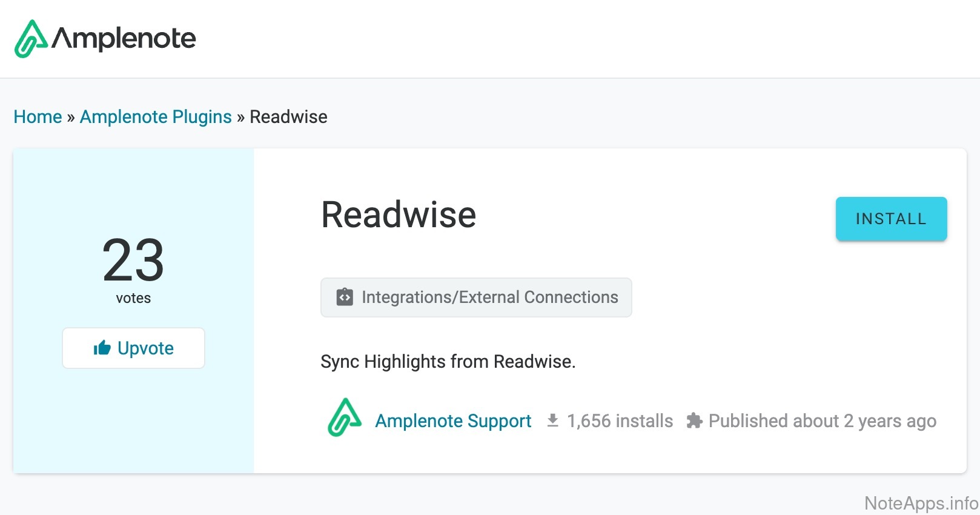
Task: Open the Amplenote Support author link
Action: coord(453,421)
